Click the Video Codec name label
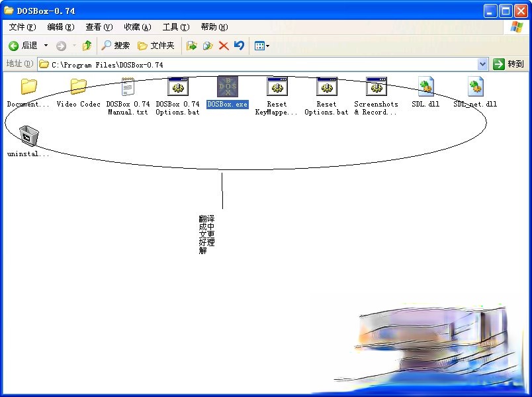The height and width of the screenshot is (397, 532). [x=78, y=104]
